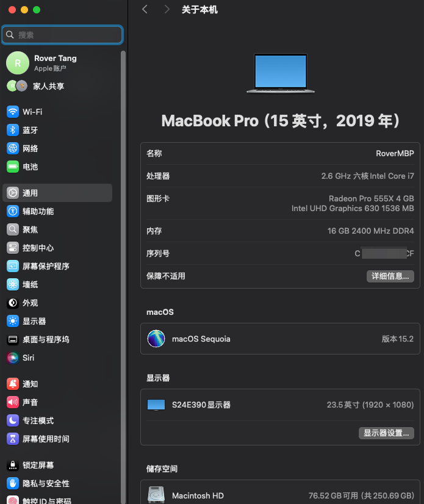424x504 pixels.
Task: Open Control Center (控制中心) settings
Action: tap(57, 248)
